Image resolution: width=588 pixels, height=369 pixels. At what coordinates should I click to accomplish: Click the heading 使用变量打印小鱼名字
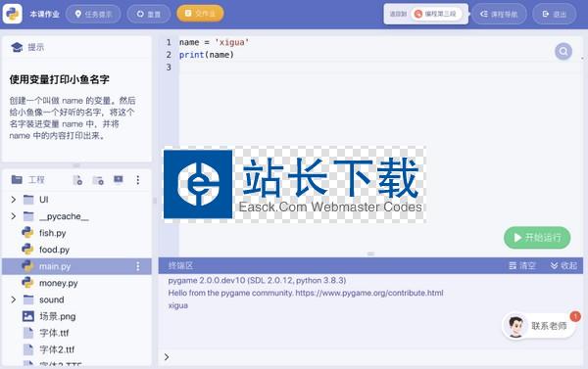[x=59, y=79]
